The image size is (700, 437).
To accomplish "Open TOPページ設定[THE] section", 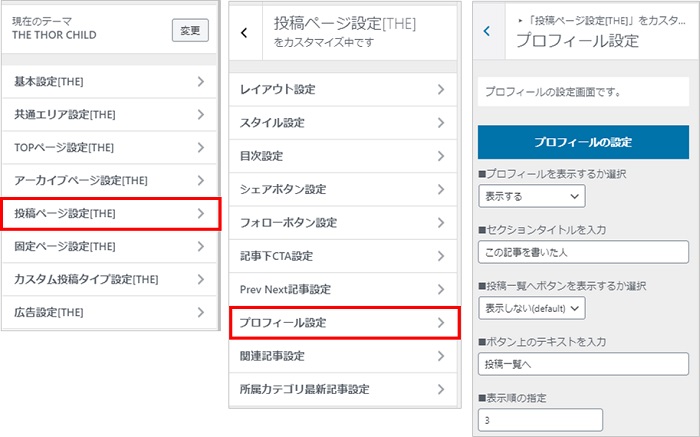I will click(108, 148).
